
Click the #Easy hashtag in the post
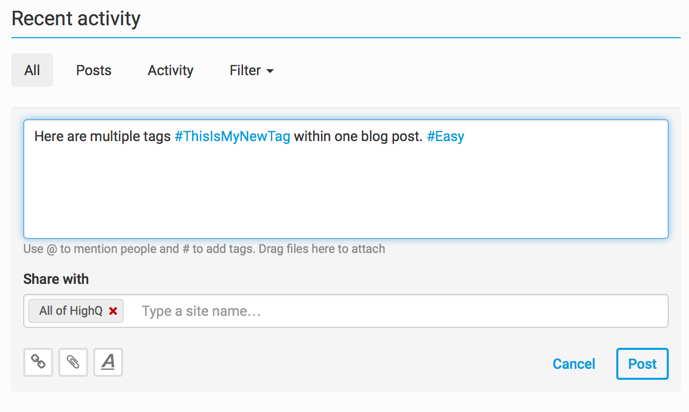pyautogui.click(x=445, y=136)
